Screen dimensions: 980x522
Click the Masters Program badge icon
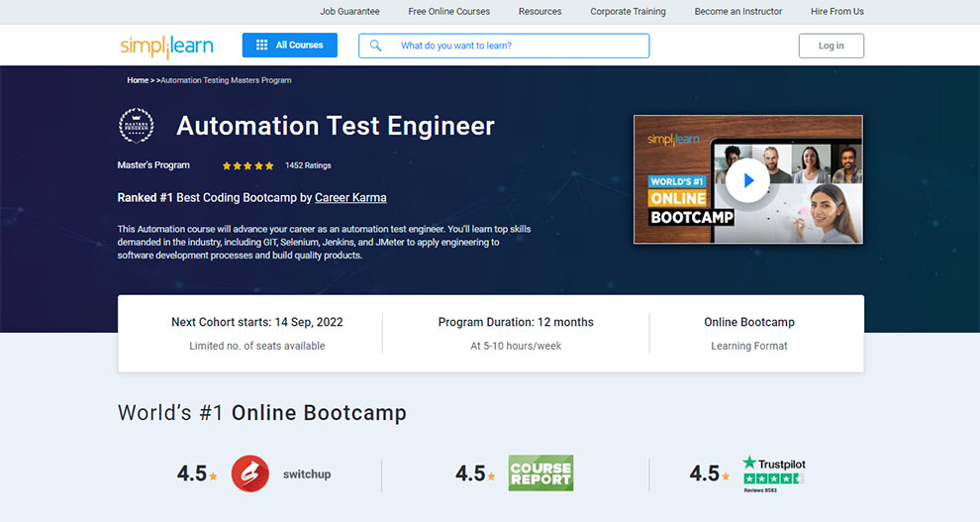click(137, 126)
